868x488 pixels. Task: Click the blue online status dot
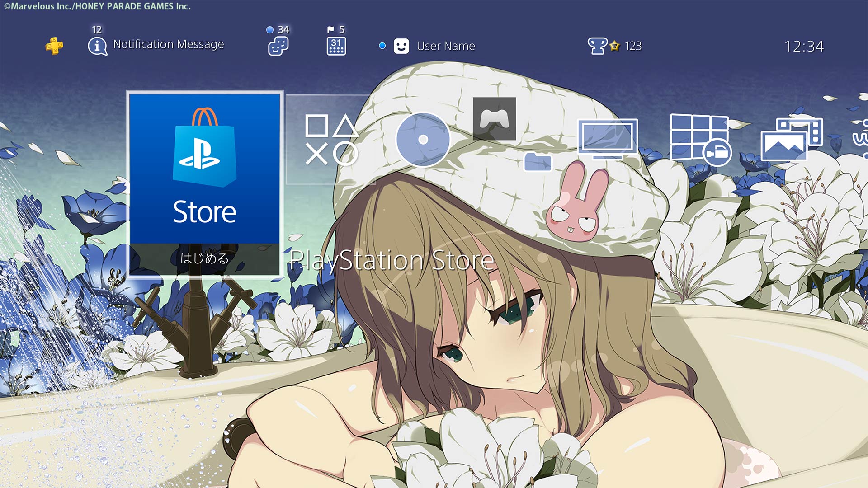click(382, 46)
